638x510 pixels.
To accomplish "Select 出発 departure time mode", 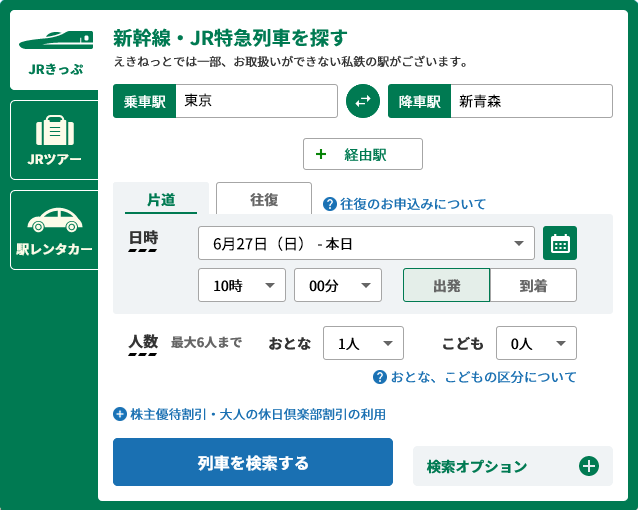I will click(446, 285).
